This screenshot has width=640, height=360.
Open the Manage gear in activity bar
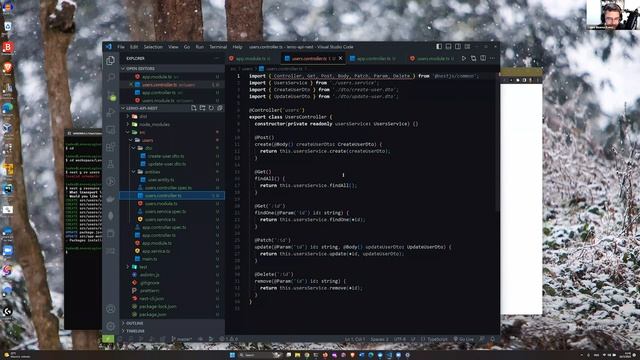(110, 326)
